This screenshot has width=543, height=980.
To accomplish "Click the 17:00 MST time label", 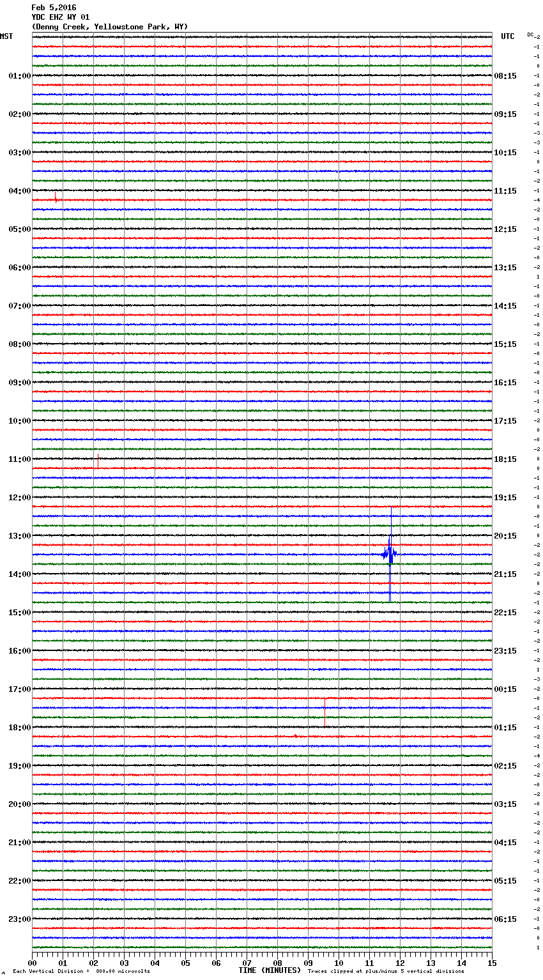I will pos(20,689).
